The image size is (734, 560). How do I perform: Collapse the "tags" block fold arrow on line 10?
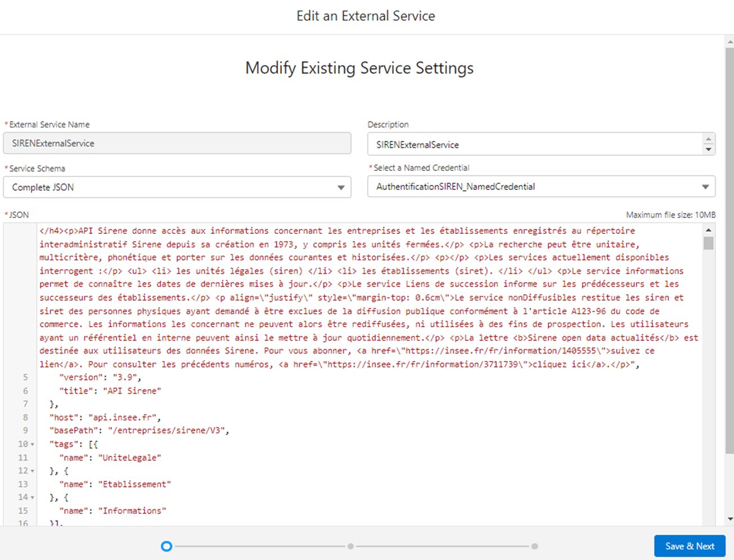click(x=33, y=445)
